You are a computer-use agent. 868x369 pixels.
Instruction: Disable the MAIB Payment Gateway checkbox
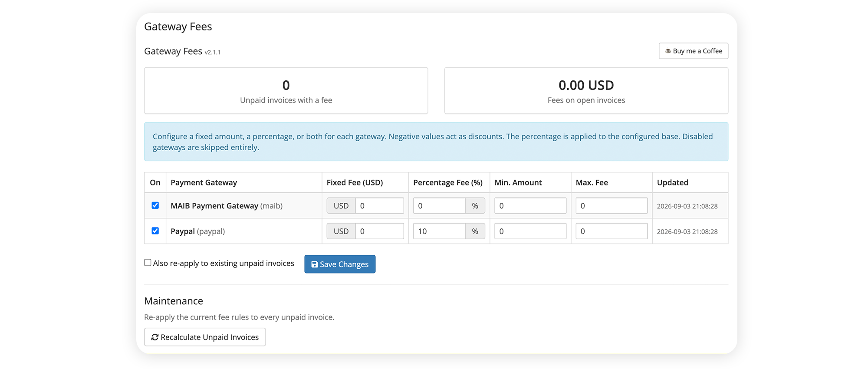(155, 205)
